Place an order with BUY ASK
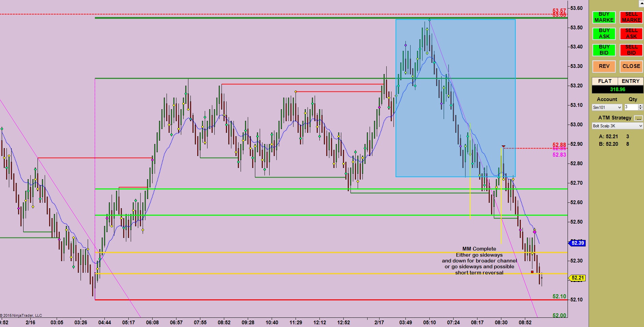Viewport: 644px width, 327px height. (x=604, y=33)
